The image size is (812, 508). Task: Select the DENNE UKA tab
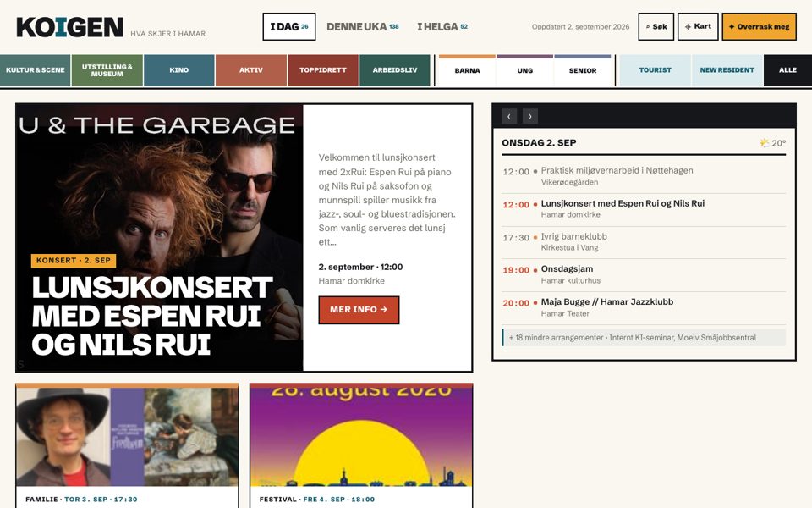(x=363, y=26)
